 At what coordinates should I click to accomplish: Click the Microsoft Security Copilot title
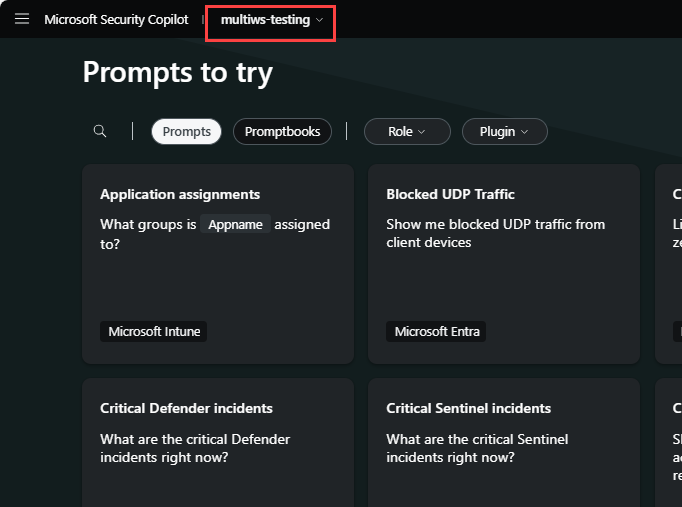[116, 20]
